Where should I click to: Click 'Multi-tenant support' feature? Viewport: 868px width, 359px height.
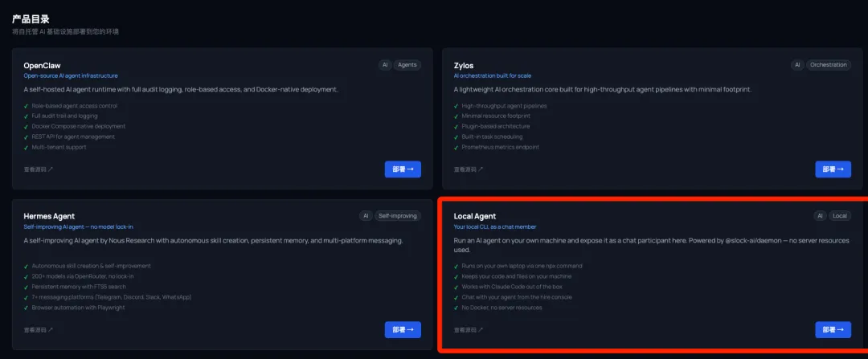tap(59, 147)
